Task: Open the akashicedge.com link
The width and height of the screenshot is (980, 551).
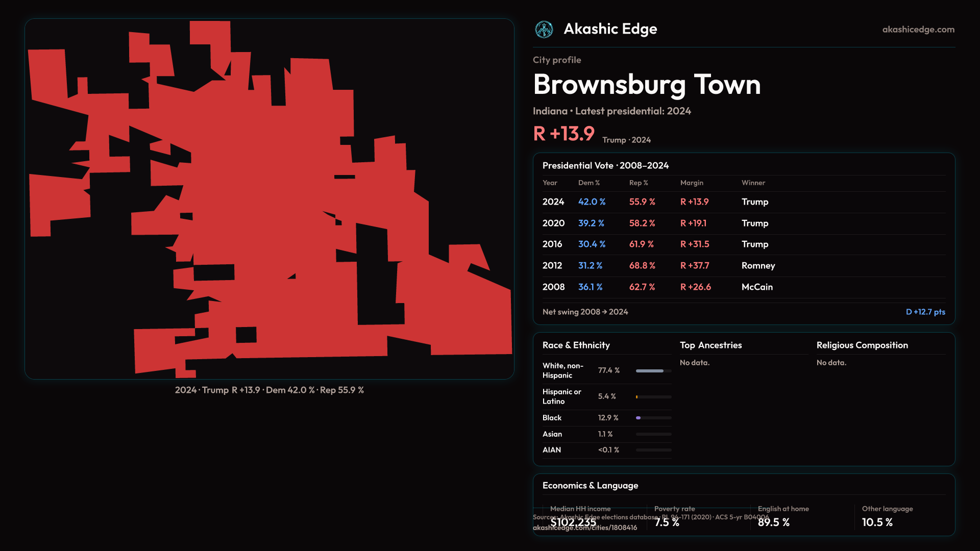Action: 918,30
